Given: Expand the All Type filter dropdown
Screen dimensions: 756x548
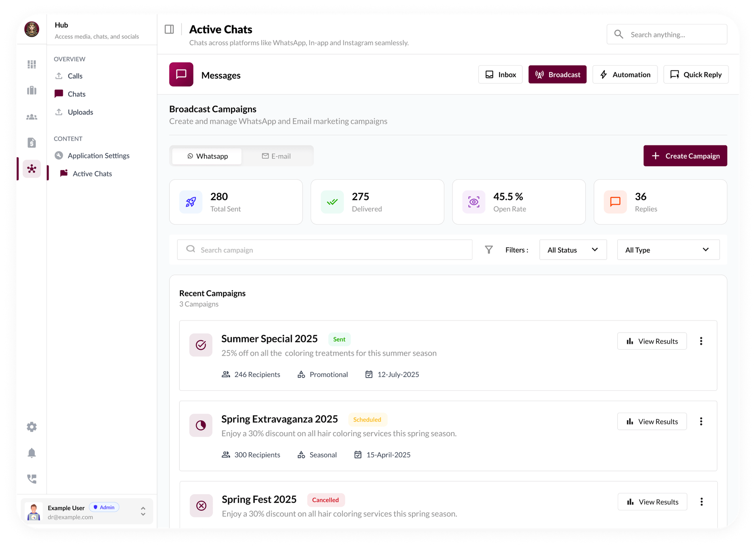Looking at the screenshot, I should coord(668,250).
